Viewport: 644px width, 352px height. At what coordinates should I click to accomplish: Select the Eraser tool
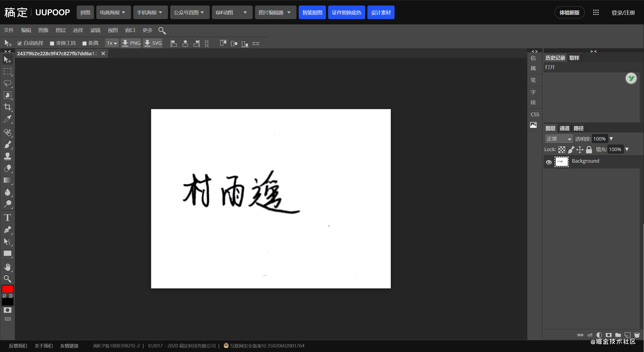pos(8,168)
